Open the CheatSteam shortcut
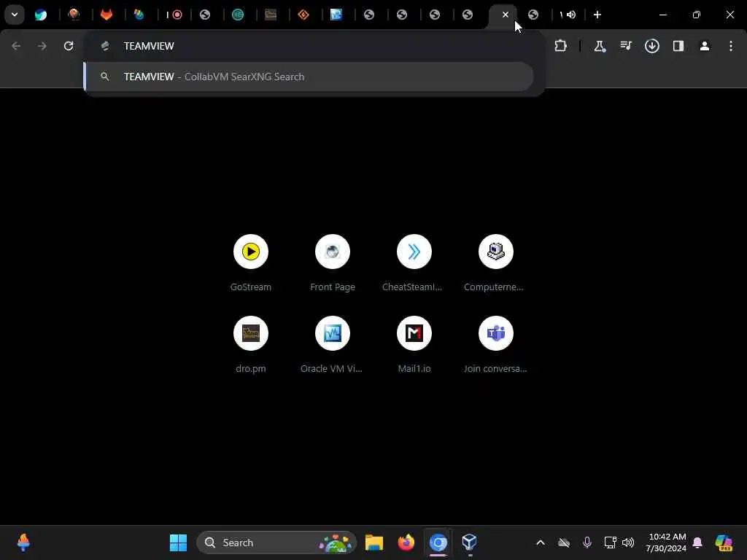Screen dimensions: 747x560 click(x=414, y=262)
